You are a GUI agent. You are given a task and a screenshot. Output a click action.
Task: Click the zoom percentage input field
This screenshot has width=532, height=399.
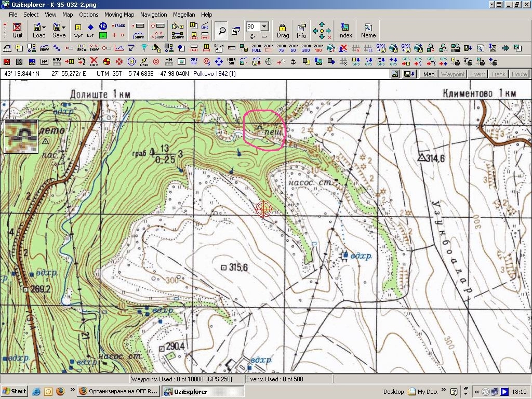(x=254, y=26)
